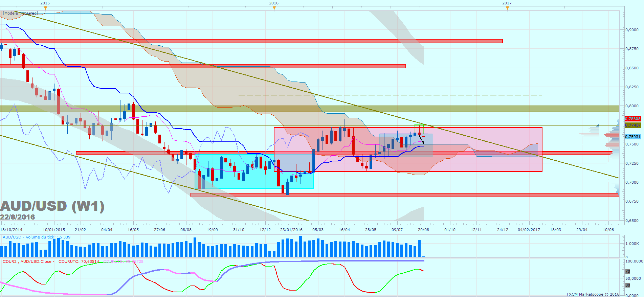Click the 23/01/2016 date axis label

point(291,230)
